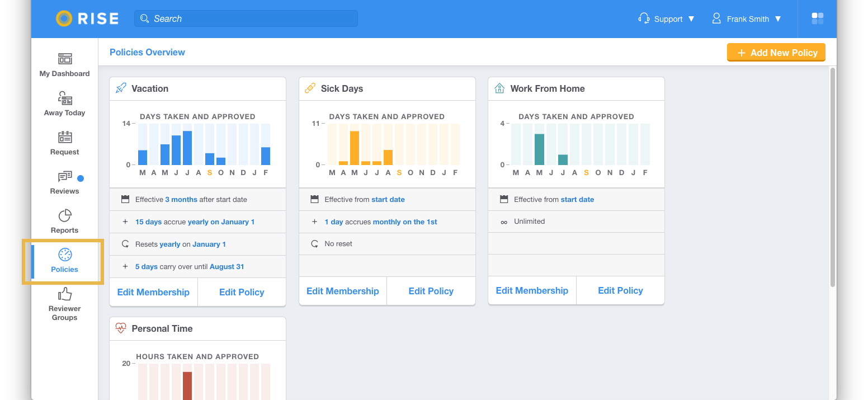Click the Support headset icon
The image size is (868, 400).
(644, 18)
